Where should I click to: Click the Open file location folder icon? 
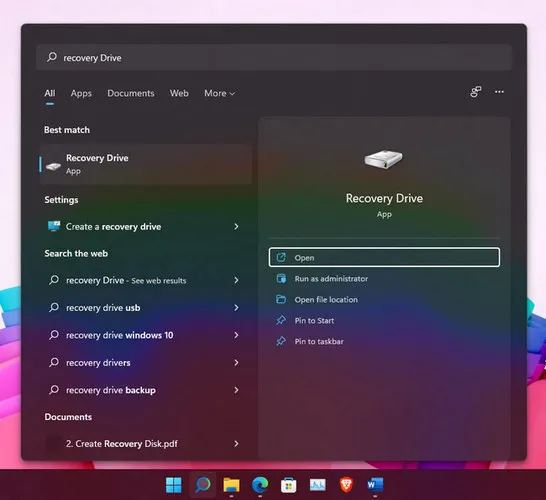[x=281, y=299]
